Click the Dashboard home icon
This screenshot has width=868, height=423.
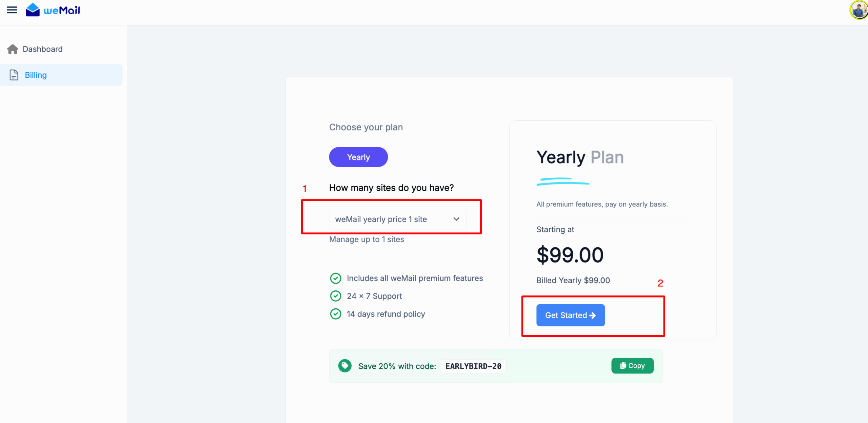(13, 49)
